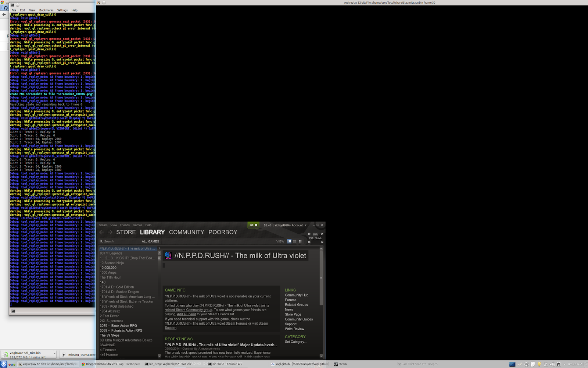Screen dimensions: 588x368
Task: Open voglrace-sdl_trim.bin download options arrow
Action: pos(55,354)
